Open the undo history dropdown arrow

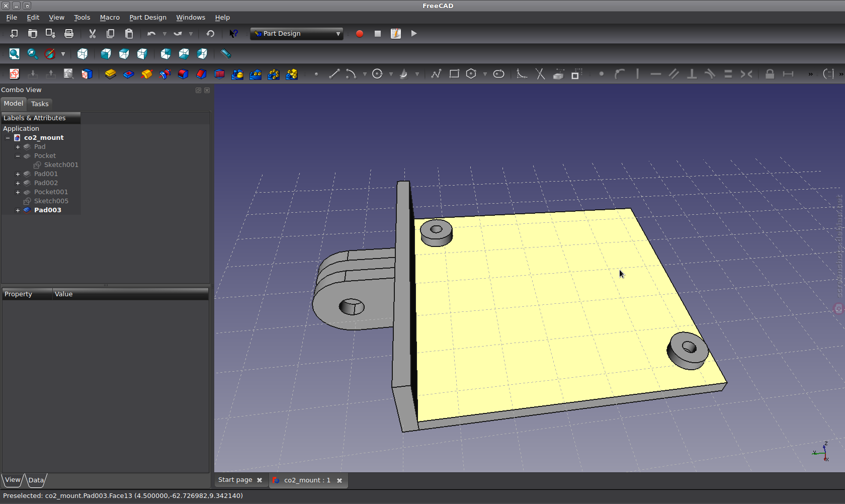click(164, 34)
